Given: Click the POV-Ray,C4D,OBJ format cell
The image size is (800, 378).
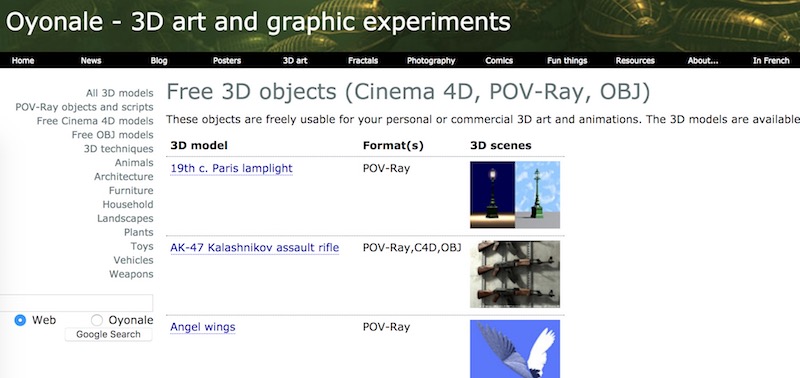Looking at the screenshot, I should click(x=412, y=248).
